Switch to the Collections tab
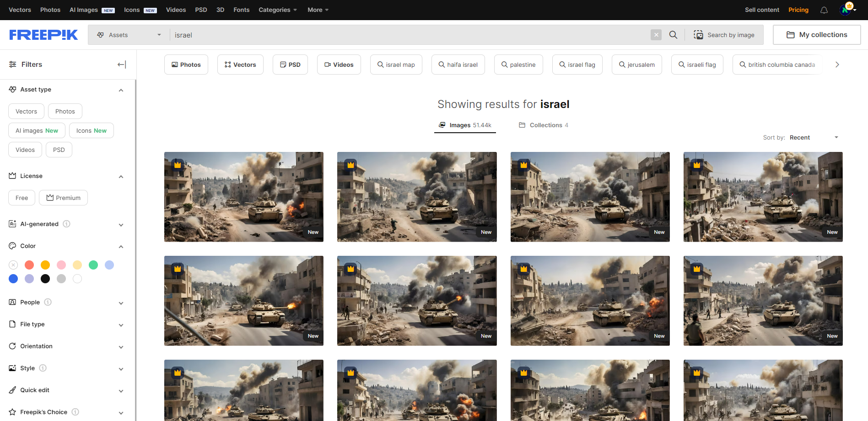868x421 pixels. (544, 125)
